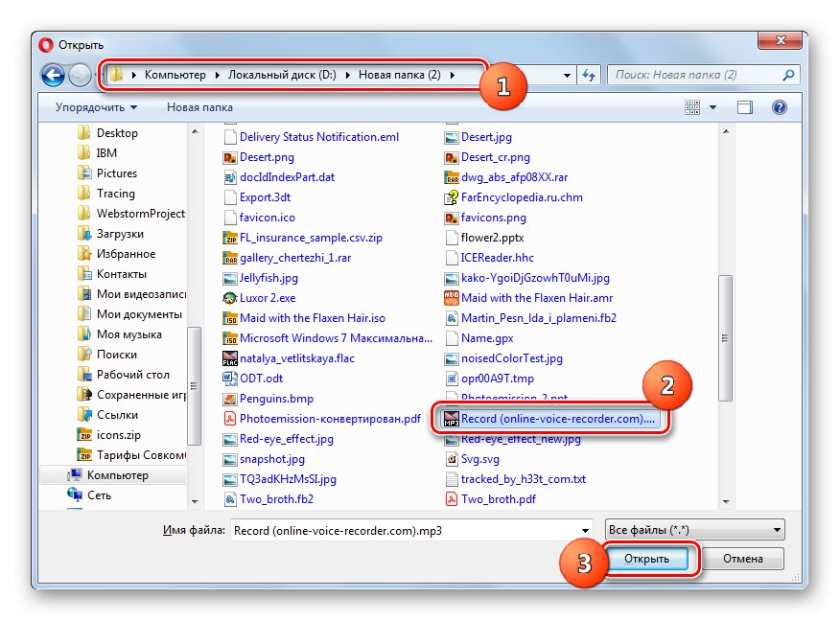Screen dimensions: 840x621
Task: Click the FL_insurance_sample.csv.zip archive icon
Action: (x=230, y=239)
